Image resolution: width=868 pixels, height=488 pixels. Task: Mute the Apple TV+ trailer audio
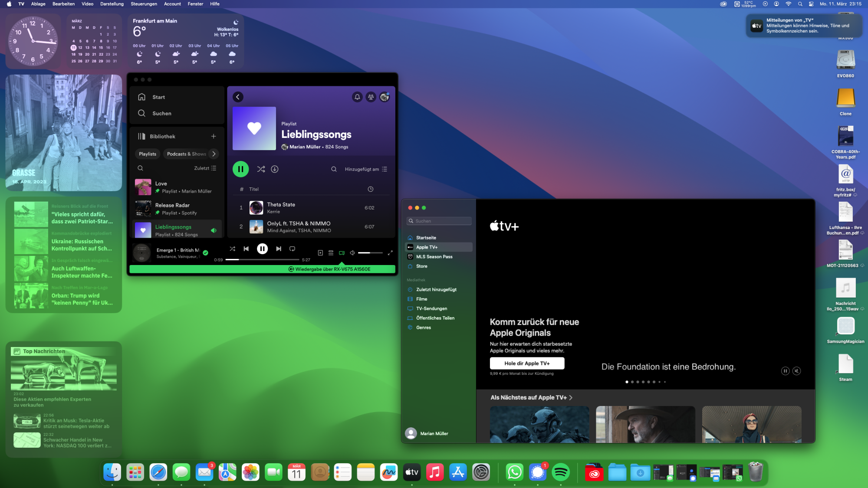pos(796,371)
